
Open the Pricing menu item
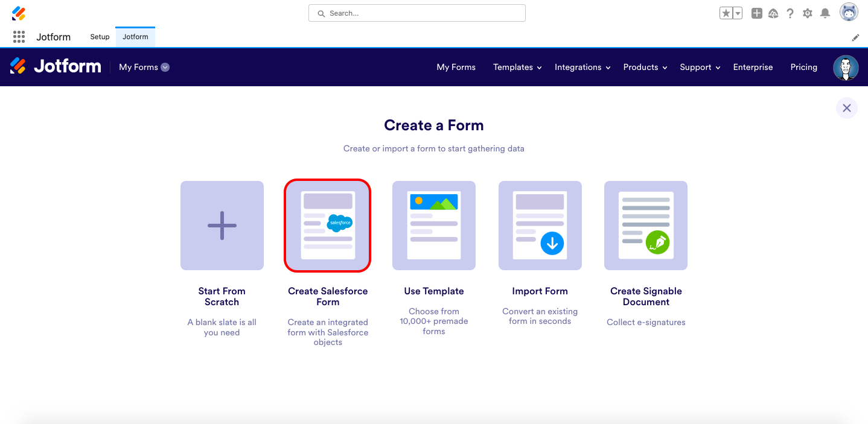pyautogui.click(x=804, y=67)
